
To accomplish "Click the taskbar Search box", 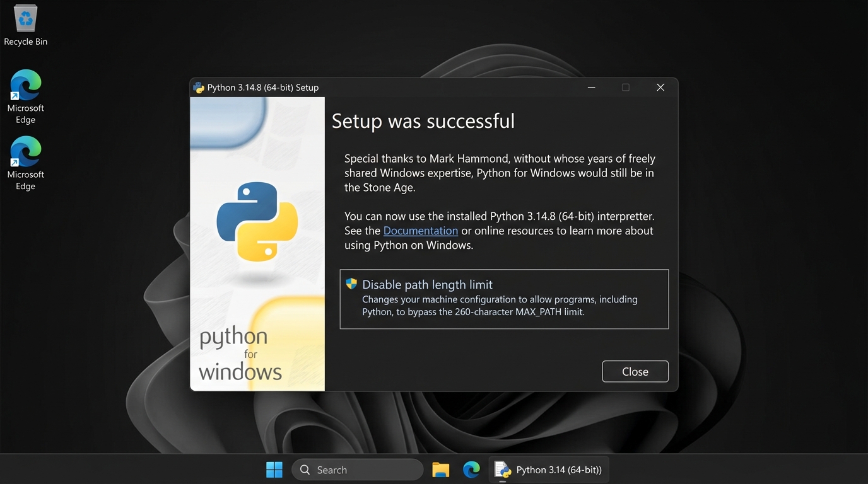I will click(x=357, y=470).
